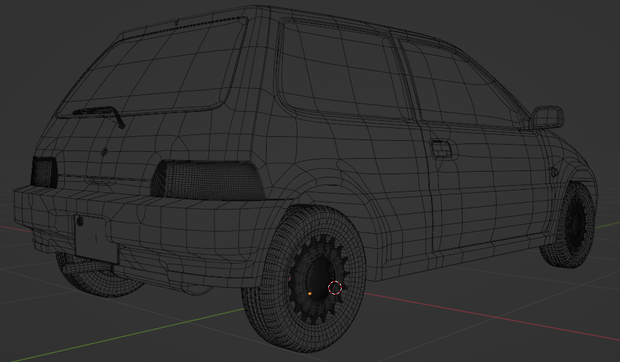Click the red-white 3D cursor on rear wheel
Image resolution: width=620 pixels, height=362 pixels.
pos(335,288)
